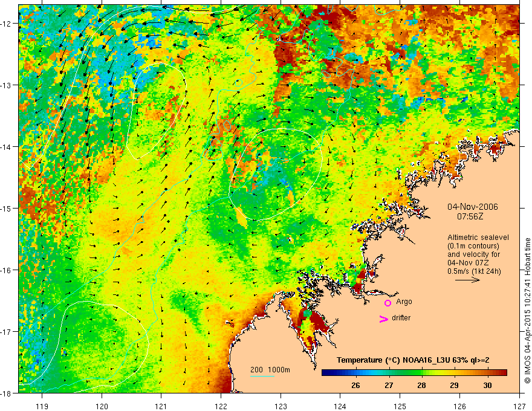
Task: Click the longitude axis label 124
Action: (340, 406)
